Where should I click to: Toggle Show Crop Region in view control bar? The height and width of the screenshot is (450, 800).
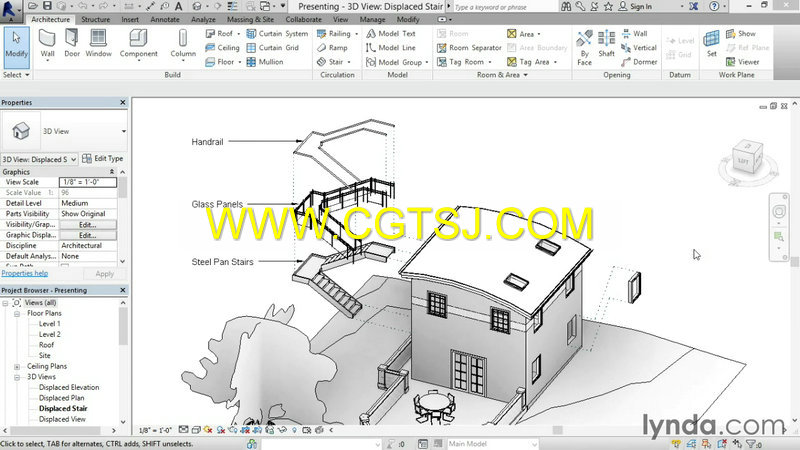pyautogui.click(x=257, y=430)
